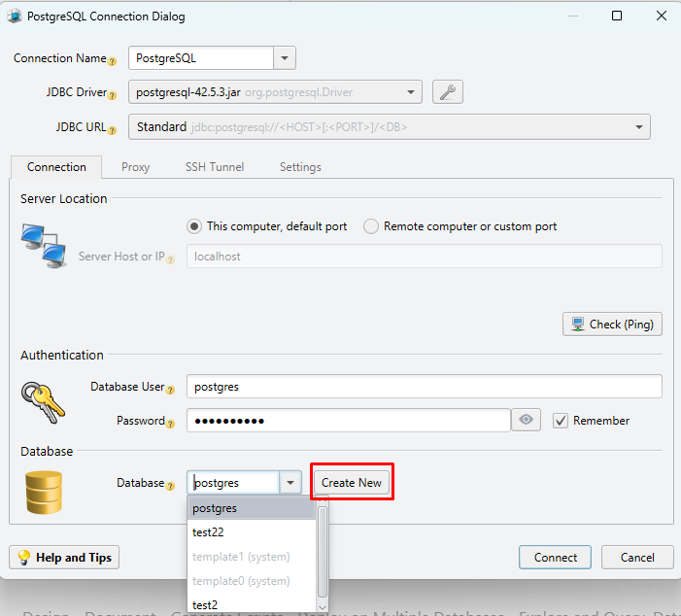Viewport: 681px width, 616px height.
Task: Open the SSH Tunnel tab
Action: pyautogui.click(x=215, y=167)
